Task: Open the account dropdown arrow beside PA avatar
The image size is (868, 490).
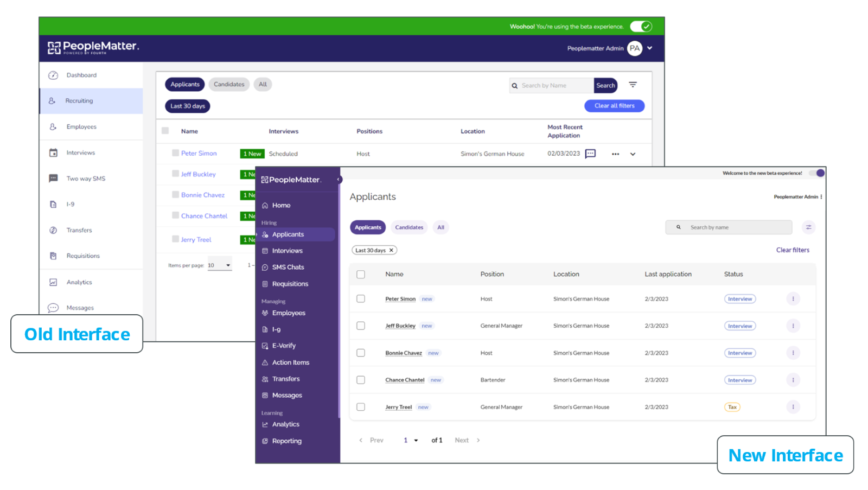Action: coord(649,48)
